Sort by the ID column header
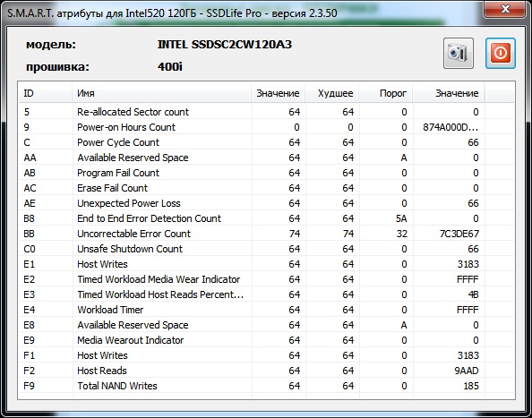The height and width of the screenshot is (418, 532). tap(46, 93)
